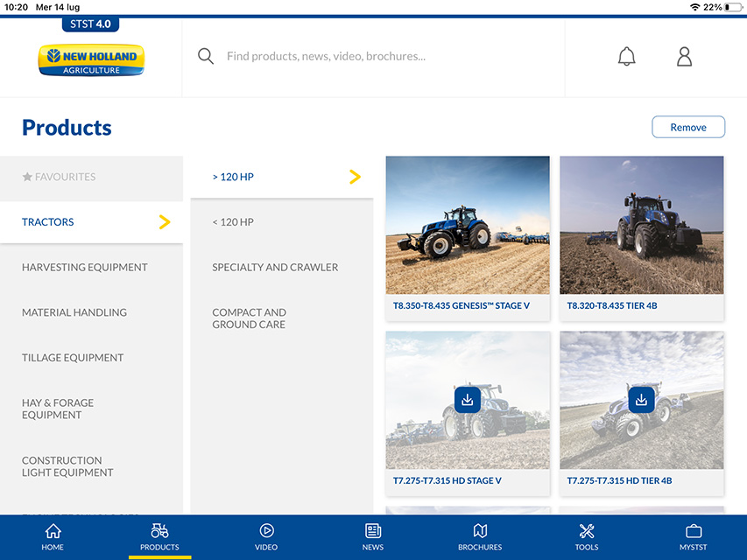
Task: Tap the Video play icon
Action: (x=266, y=530)
